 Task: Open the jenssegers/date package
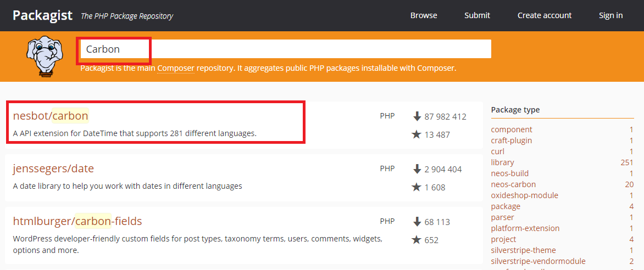(53, 168)
